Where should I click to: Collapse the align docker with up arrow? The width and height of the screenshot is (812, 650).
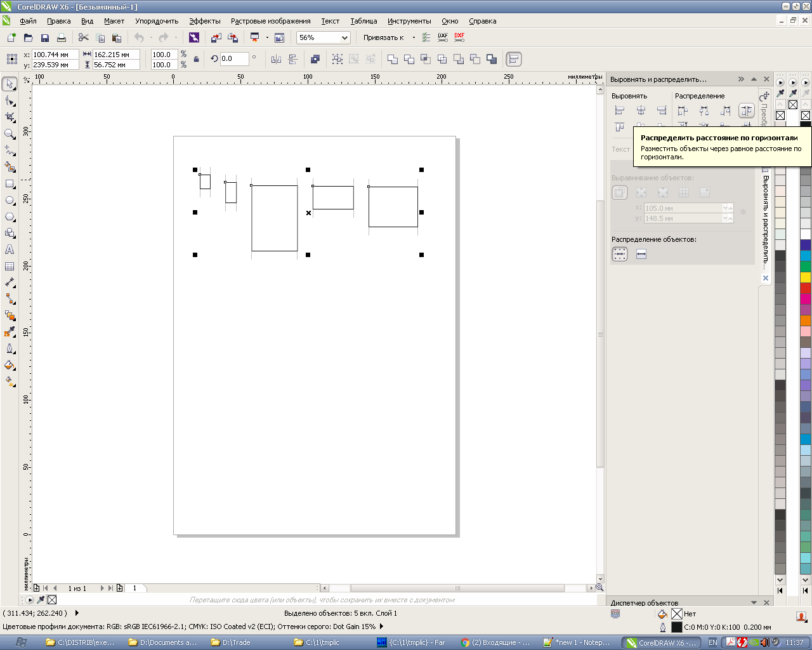[754, 79]
